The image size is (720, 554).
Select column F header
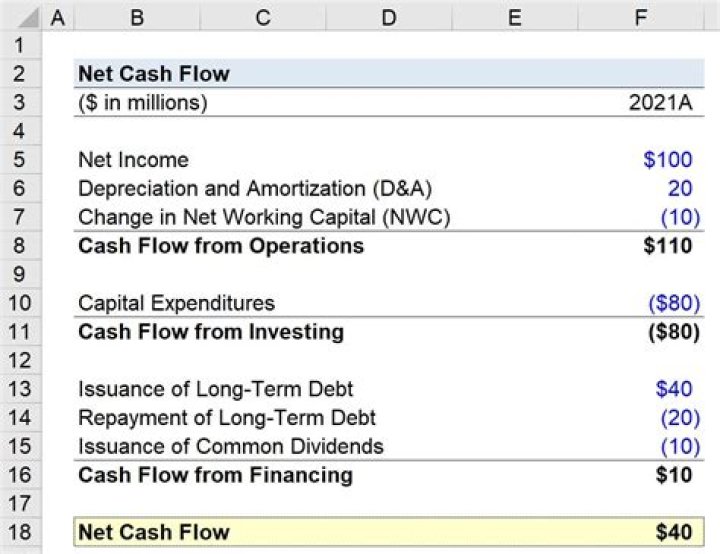[x=638, y=17]
